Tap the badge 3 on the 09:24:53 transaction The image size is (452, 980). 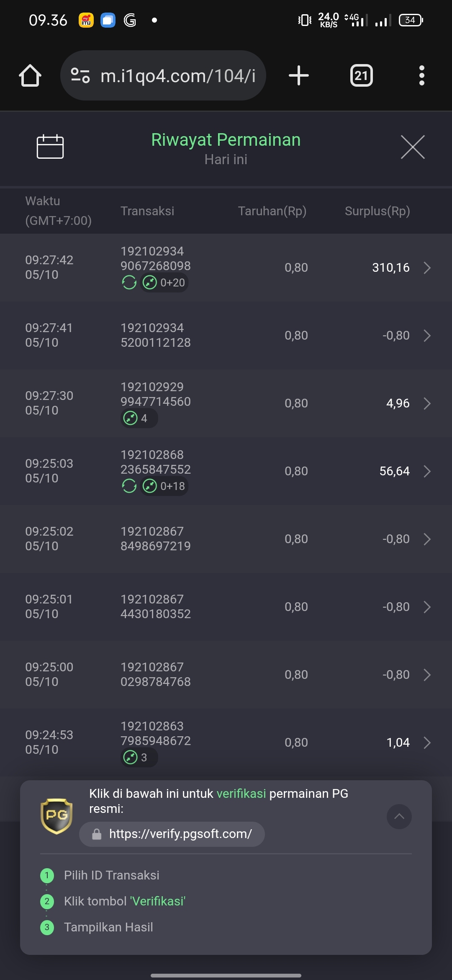(139, 757)
